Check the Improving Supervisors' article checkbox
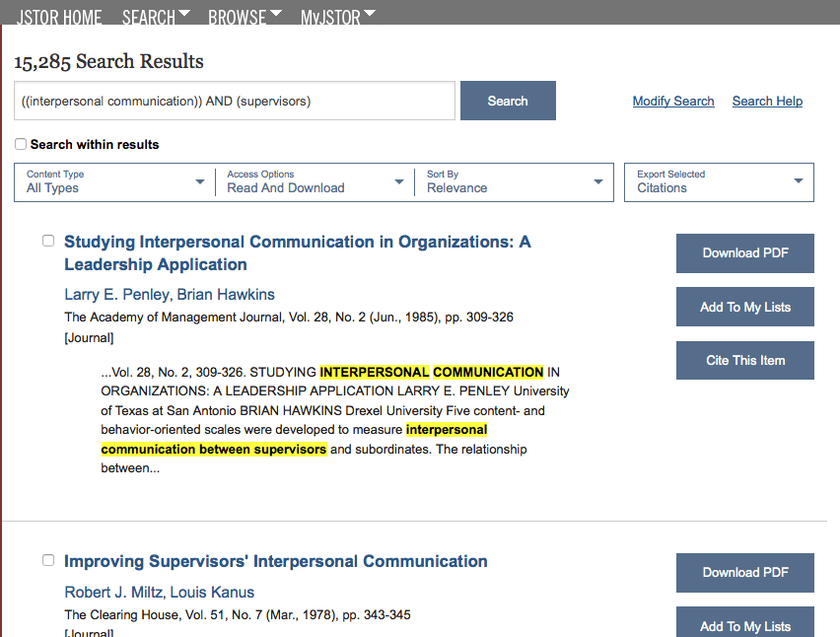This screenshot has height=637, width=840. pyautogui.click(x=48, y=559)
